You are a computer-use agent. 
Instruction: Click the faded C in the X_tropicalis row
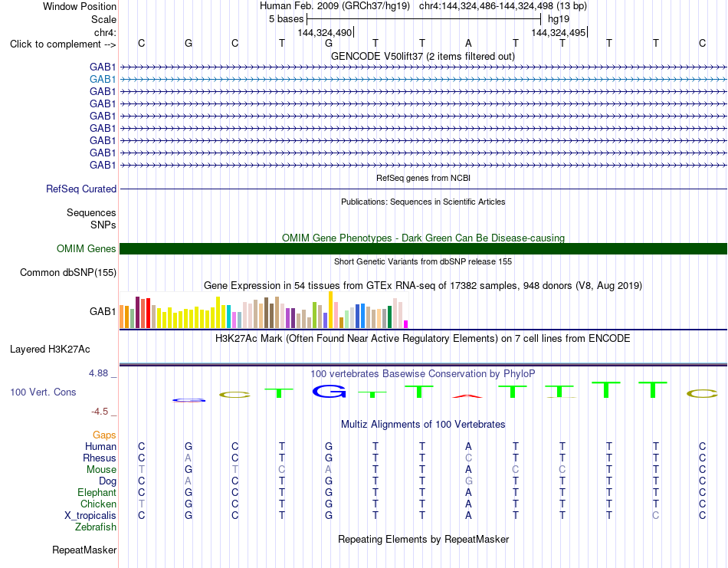[655, 516]
